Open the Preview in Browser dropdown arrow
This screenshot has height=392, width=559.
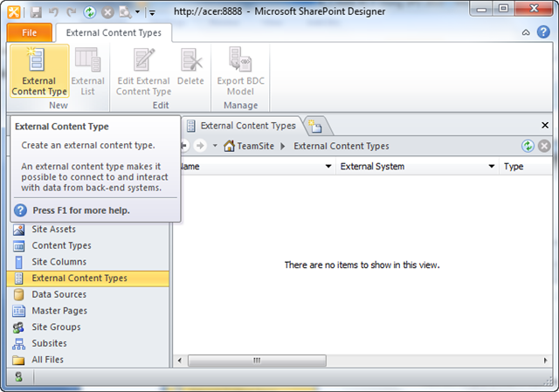(138, 12)
